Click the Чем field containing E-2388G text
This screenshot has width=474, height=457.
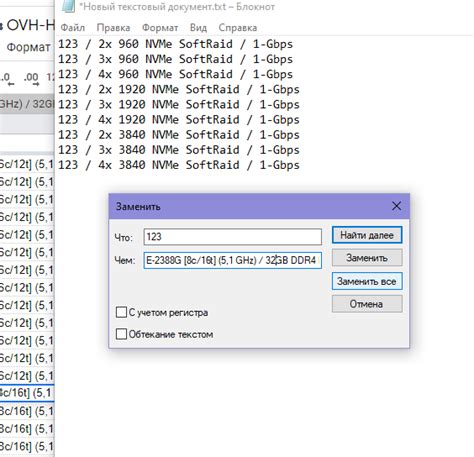pyautogui.click(x=233, y=260)
